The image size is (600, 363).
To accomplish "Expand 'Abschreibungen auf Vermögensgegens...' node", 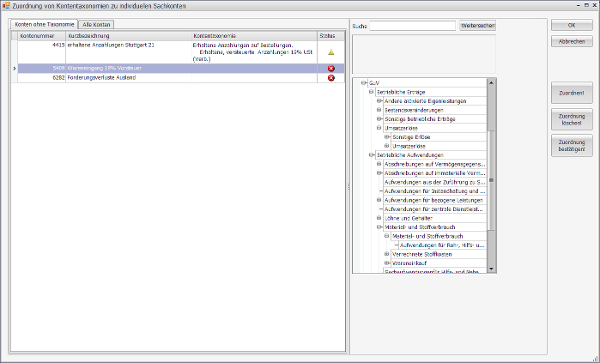I will click(x=379, y=164).
